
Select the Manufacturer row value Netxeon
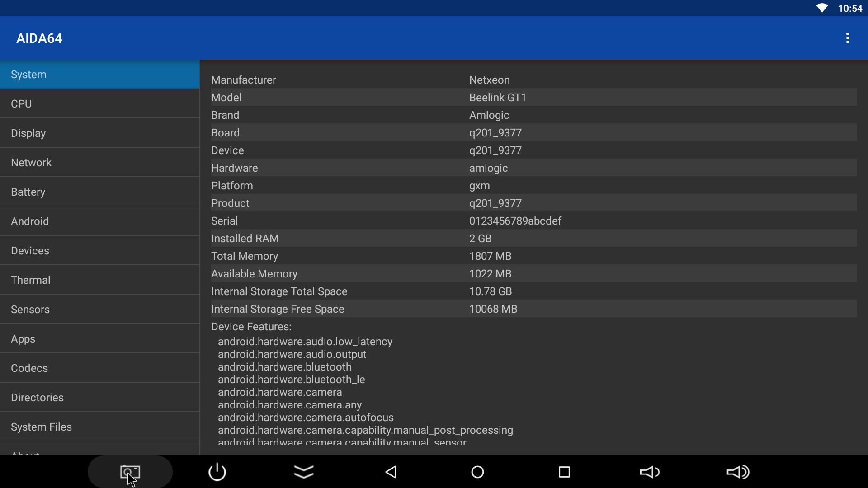click(x=489, y=80)
